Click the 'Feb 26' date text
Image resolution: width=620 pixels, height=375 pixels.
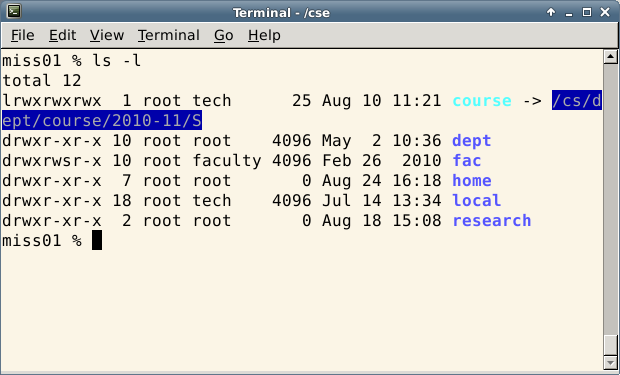[352, 161]
